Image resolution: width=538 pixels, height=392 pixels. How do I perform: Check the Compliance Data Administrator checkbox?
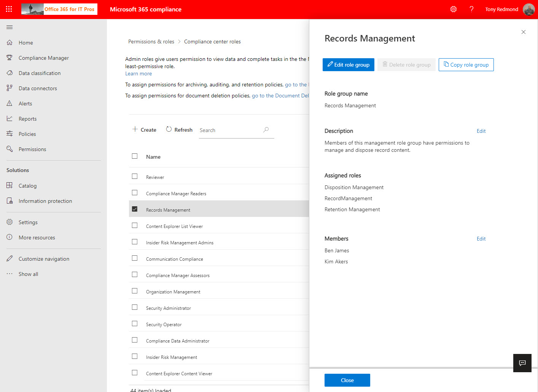135,340
